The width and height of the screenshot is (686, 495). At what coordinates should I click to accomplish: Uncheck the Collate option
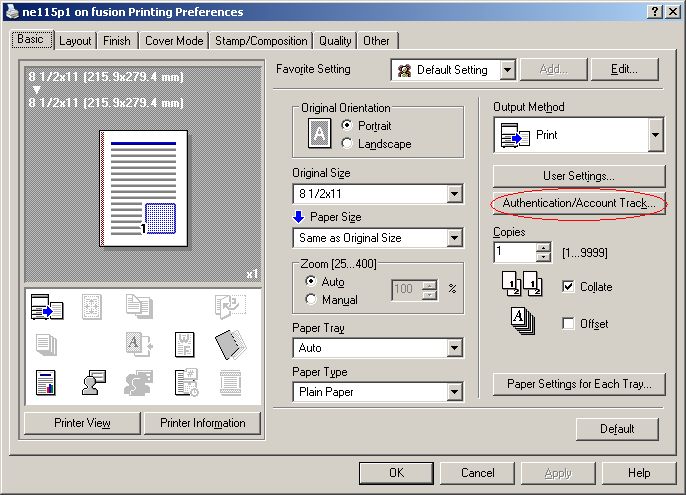click(x=568, y=287)
